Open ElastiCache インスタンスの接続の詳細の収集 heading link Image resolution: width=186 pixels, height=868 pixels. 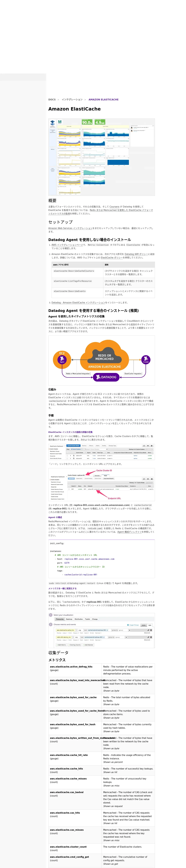tap(70, 432)
